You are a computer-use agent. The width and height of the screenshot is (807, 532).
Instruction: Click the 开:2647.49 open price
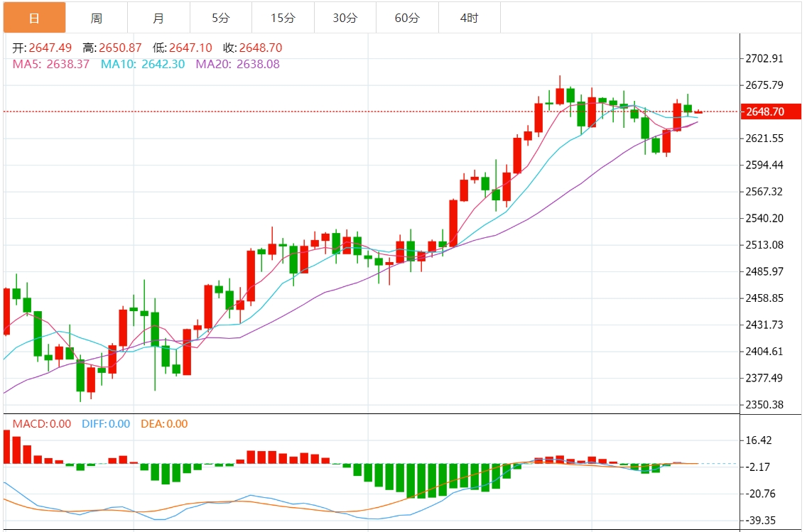pos(42,48)
